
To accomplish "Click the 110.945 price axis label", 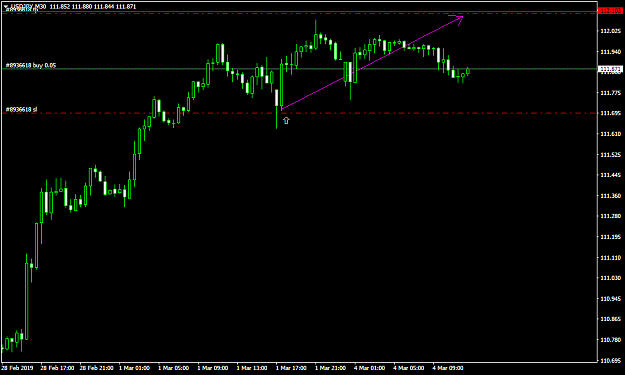I will tap(610, 298).
